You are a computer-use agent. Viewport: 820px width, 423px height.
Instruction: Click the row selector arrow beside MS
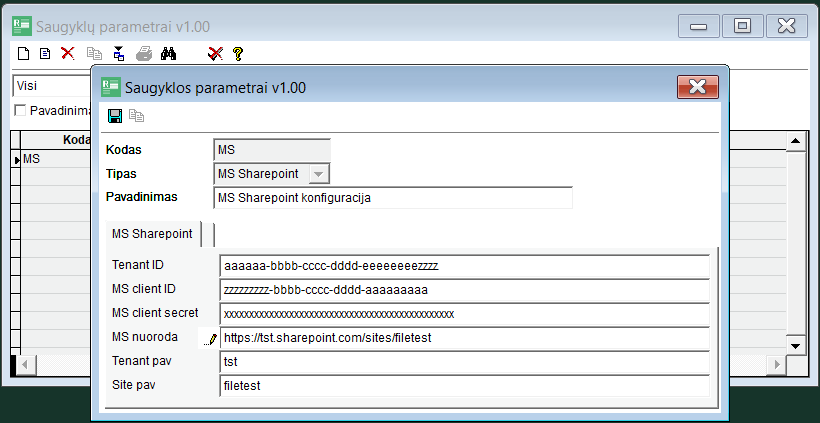pos(16,159)
